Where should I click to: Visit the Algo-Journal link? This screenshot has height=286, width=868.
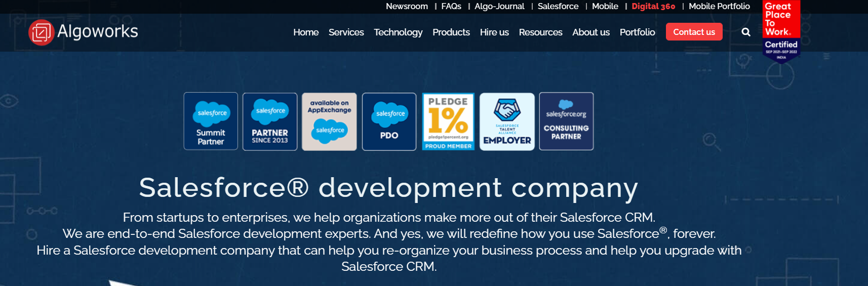point(499,6)
